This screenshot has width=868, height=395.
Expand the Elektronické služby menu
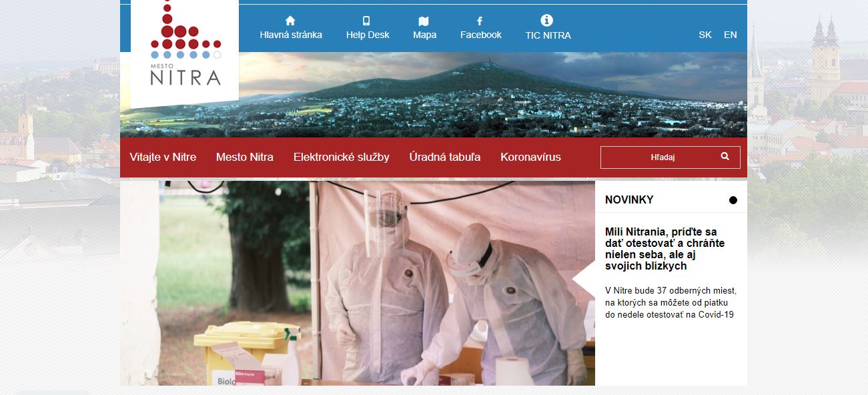coord(342,157)
